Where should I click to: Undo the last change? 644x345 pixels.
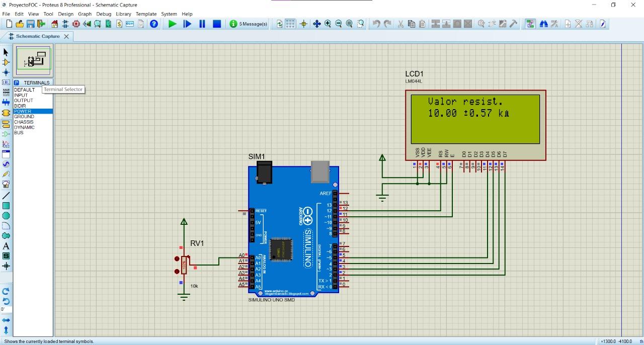click(376, 24)
